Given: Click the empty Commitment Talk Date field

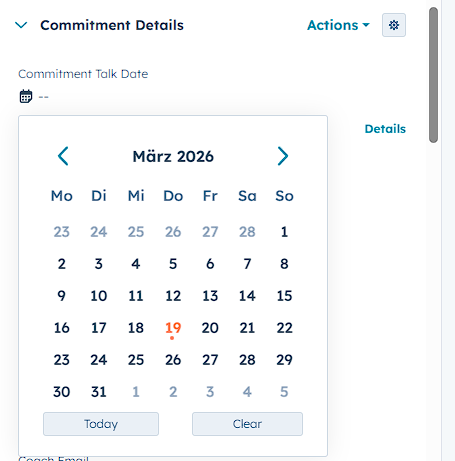Looking at the screenshot, I should click(x=44, y=97).
